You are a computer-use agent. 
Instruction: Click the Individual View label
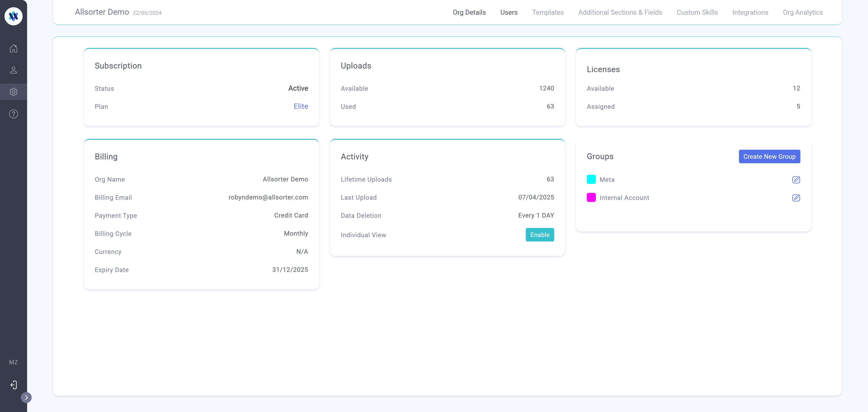coord(363,235)
